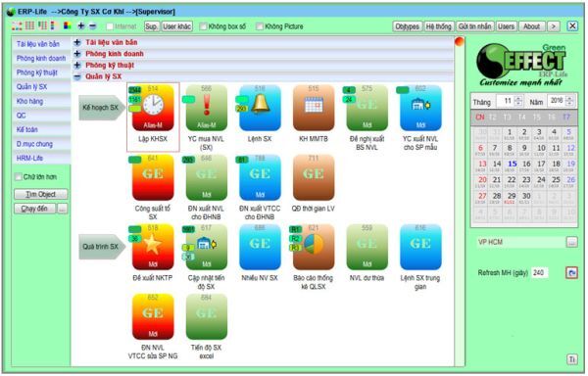
Task: Open the Lập KHSX clock icon
Action: [x=153, y=108]
